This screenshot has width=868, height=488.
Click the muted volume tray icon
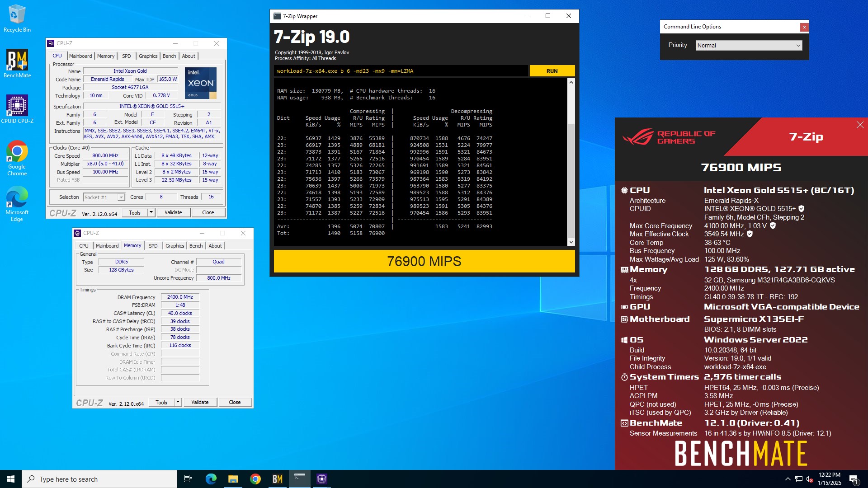pyautogui.click(x=810, y=479)
